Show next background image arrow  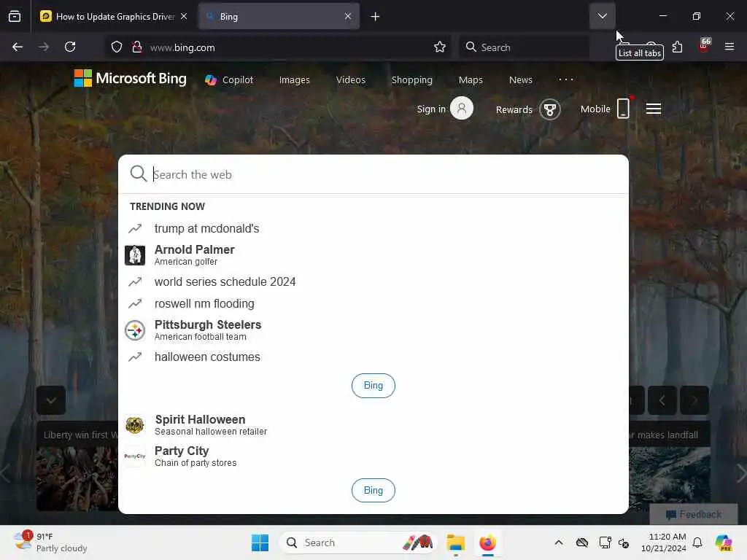click(x=694, y=400)
